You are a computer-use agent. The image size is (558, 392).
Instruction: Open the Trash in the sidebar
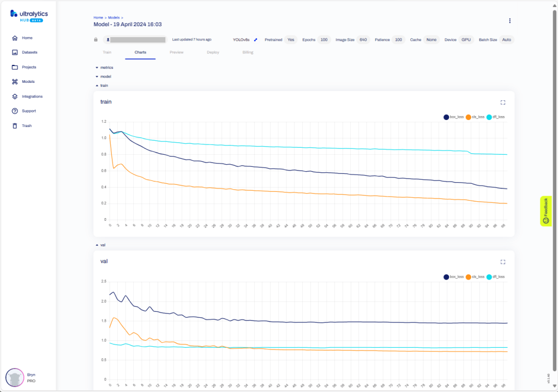(x=15, y=125)
